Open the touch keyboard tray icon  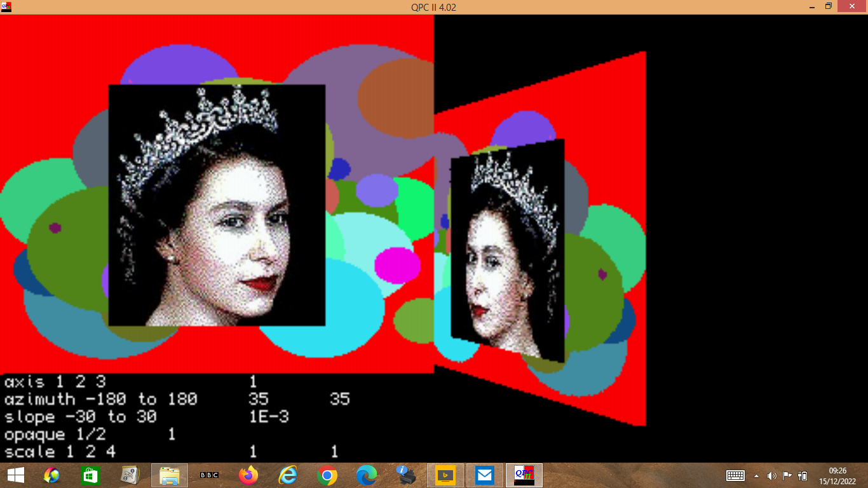735,475
